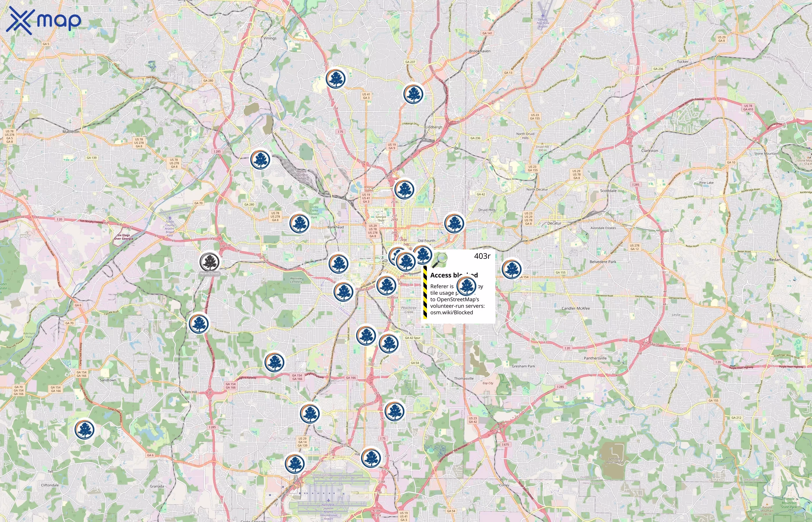
Task: Click the Candler-McAfee label
Action: tap(575, 309)
